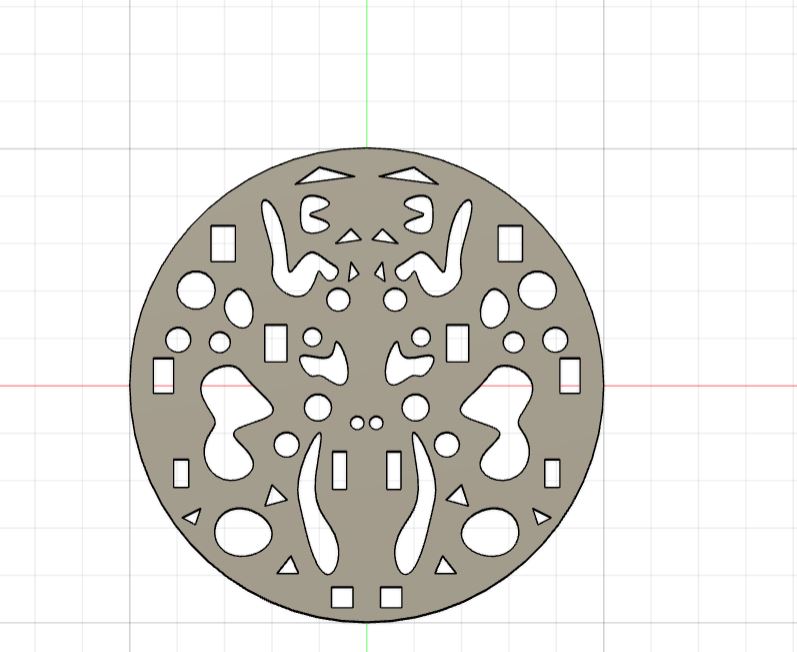The width and height of the screenshot is (797, 652).
Task: Click the left small circle of the center pair
Action: pos(357,423)
